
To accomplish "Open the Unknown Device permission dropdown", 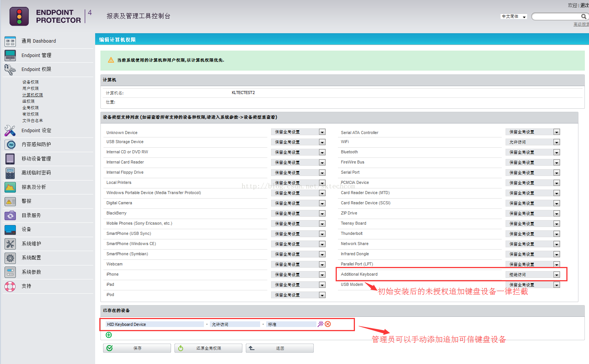I will [298, 132].
